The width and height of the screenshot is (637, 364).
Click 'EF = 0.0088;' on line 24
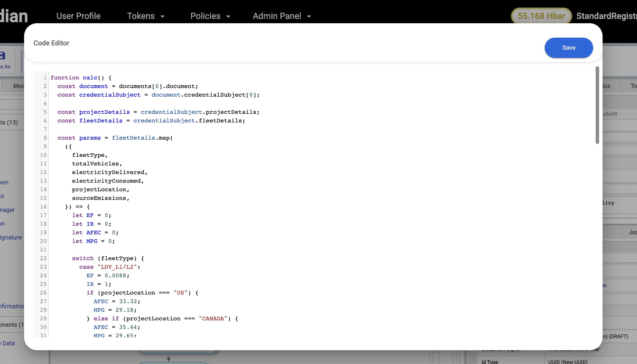pyautogui.click(x=108, y=276)
